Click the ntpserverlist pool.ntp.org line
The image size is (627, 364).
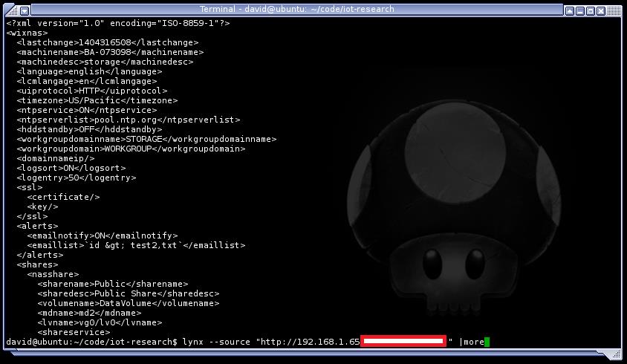pos(129,120)
